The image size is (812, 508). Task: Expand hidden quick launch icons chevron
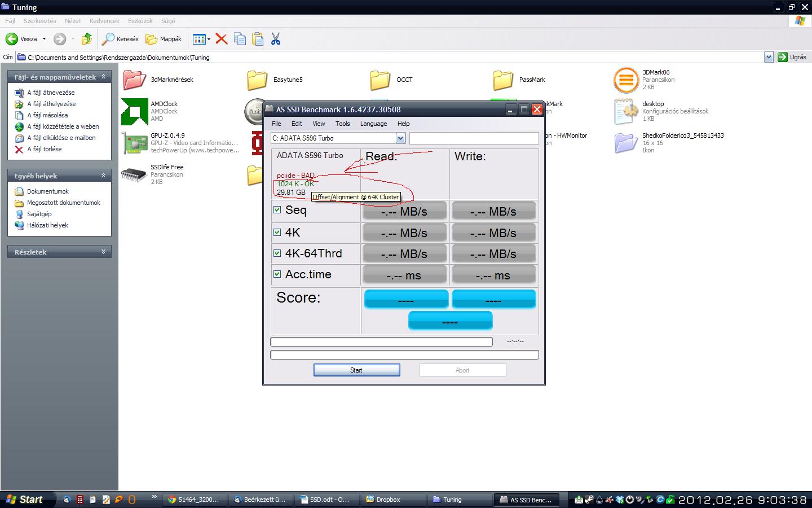154,497
